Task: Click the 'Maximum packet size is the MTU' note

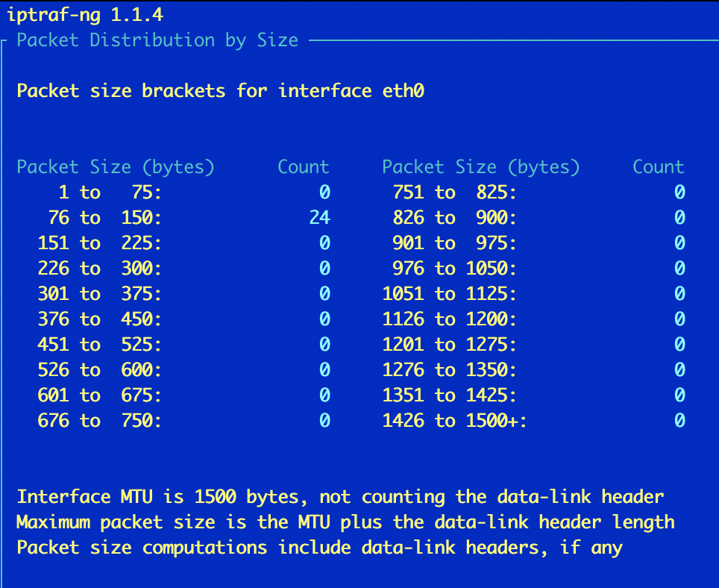Action: (x=346, y=522)
